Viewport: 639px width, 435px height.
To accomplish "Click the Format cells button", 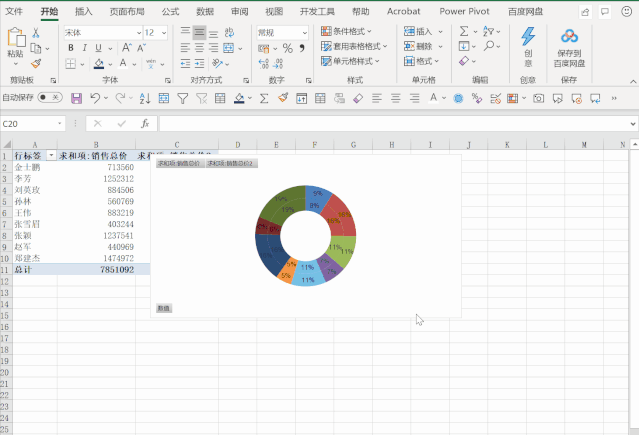I will coord(421,62).
